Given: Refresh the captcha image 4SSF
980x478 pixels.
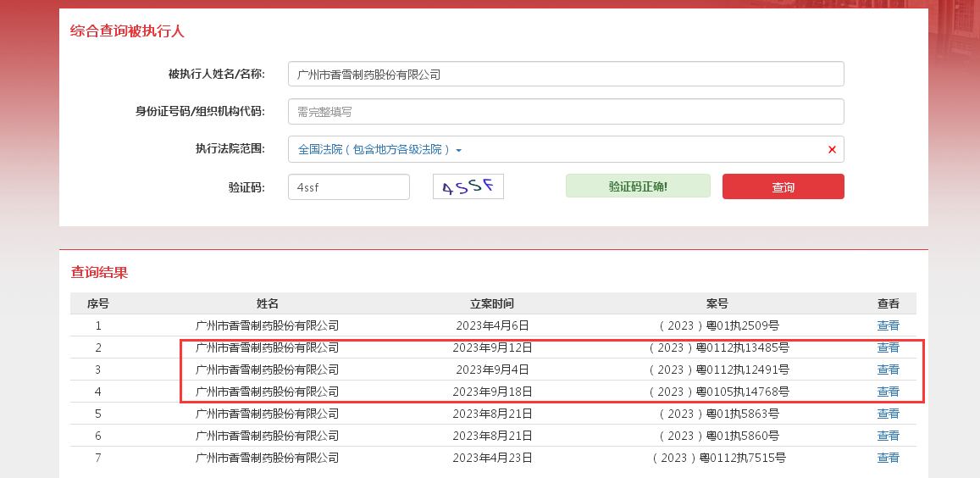Looking at the screenshot, I should [468, 186].
